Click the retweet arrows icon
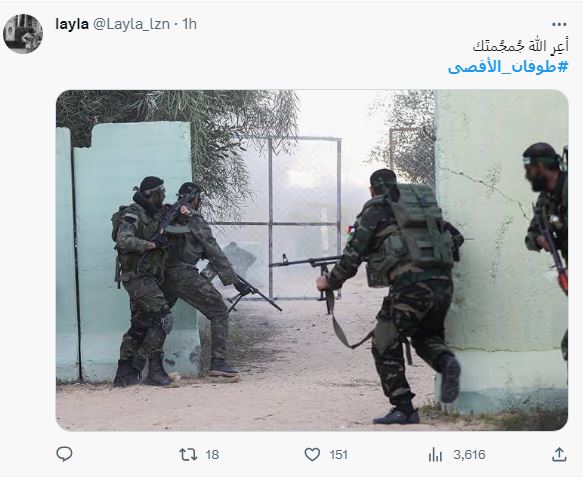 (x=188, y=454)
